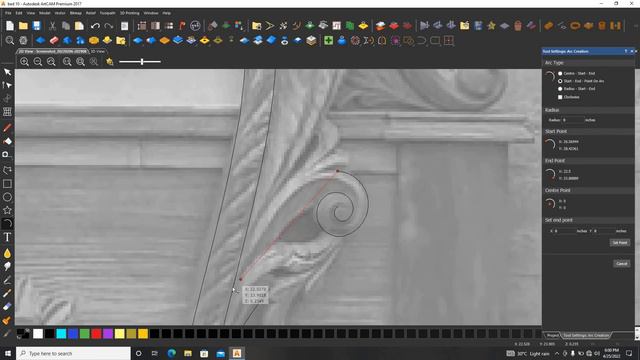Click the red eraser icon in second toolbar row
The width and height of the screenshot is (640, 360).
tap(54, 40)
